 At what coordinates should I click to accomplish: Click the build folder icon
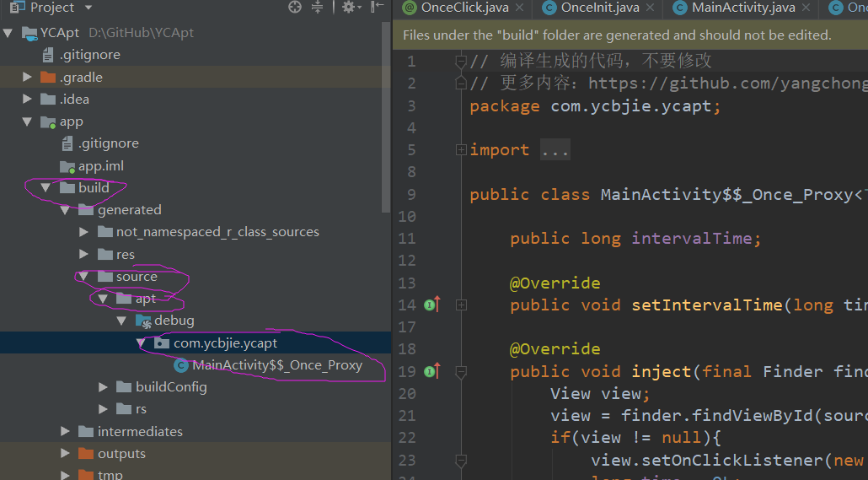tap(67, 188)
